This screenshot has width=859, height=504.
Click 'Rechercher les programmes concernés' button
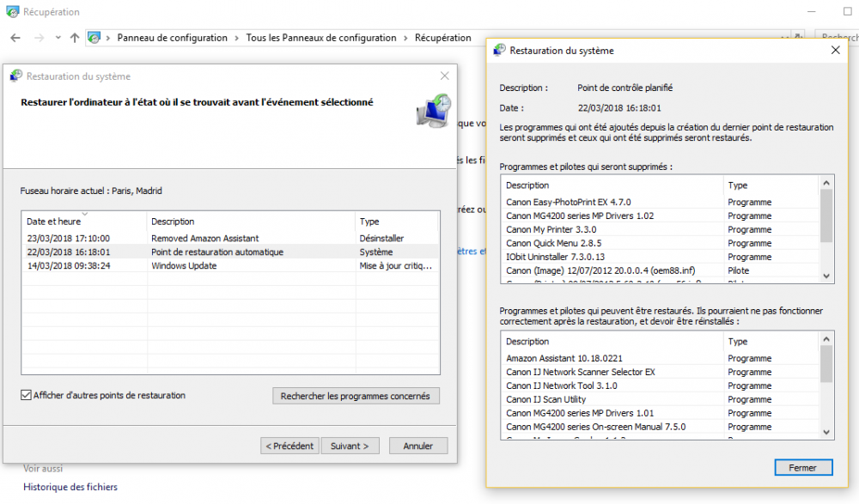tap(356, 396)
